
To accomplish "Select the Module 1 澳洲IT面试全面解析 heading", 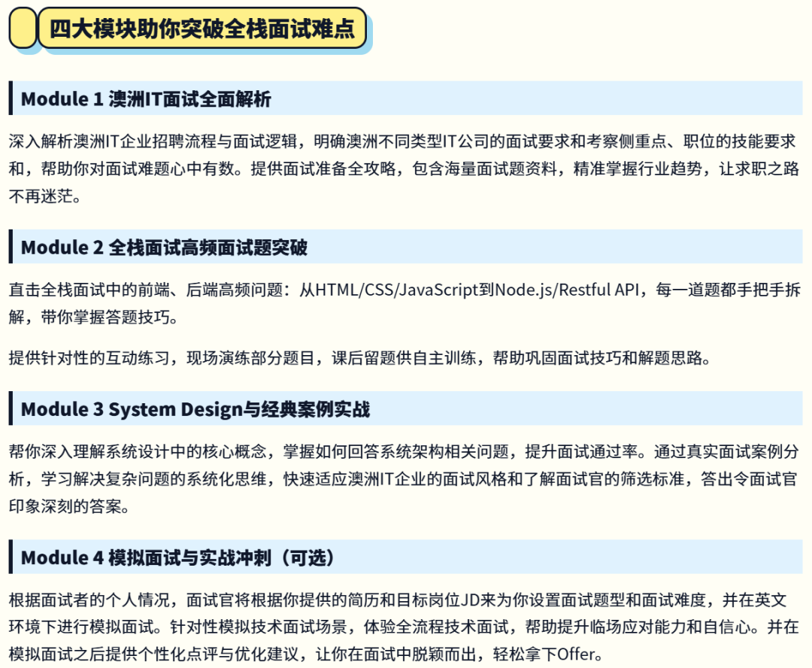I will click(146, 99).
